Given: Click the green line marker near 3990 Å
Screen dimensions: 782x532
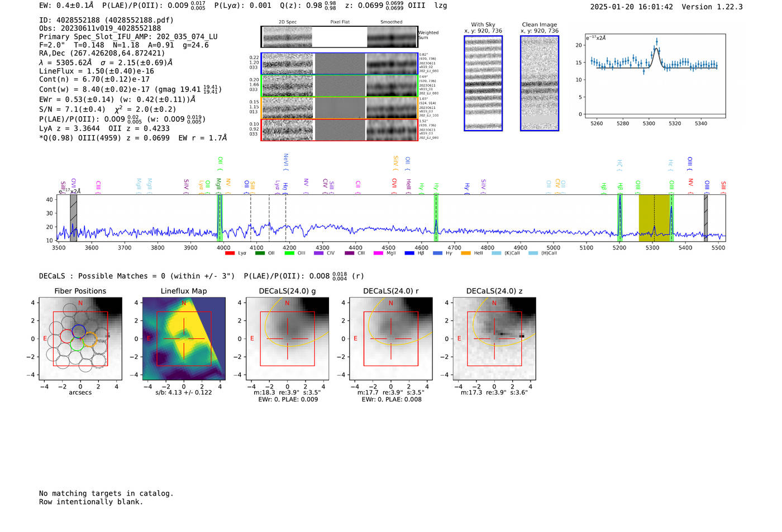Looking at the screenshot, I should (x=220, y=218).
